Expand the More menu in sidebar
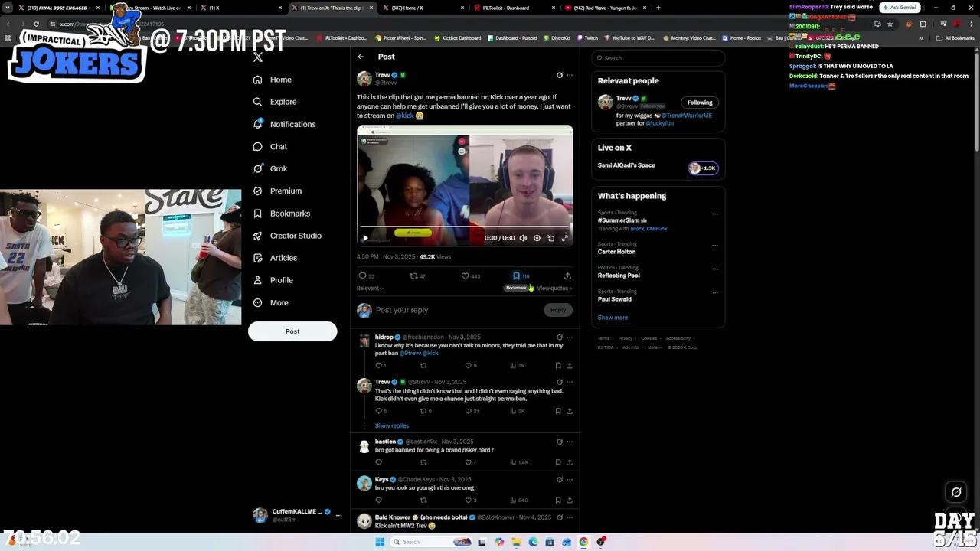The height and width of the screenshot is (551, 980). coord(271,302)
